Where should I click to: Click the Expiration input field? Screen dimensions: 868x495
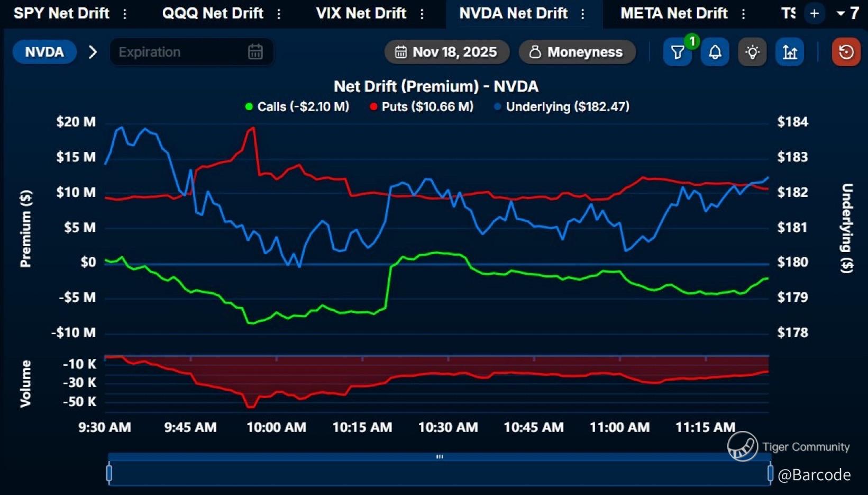point(191,52)
